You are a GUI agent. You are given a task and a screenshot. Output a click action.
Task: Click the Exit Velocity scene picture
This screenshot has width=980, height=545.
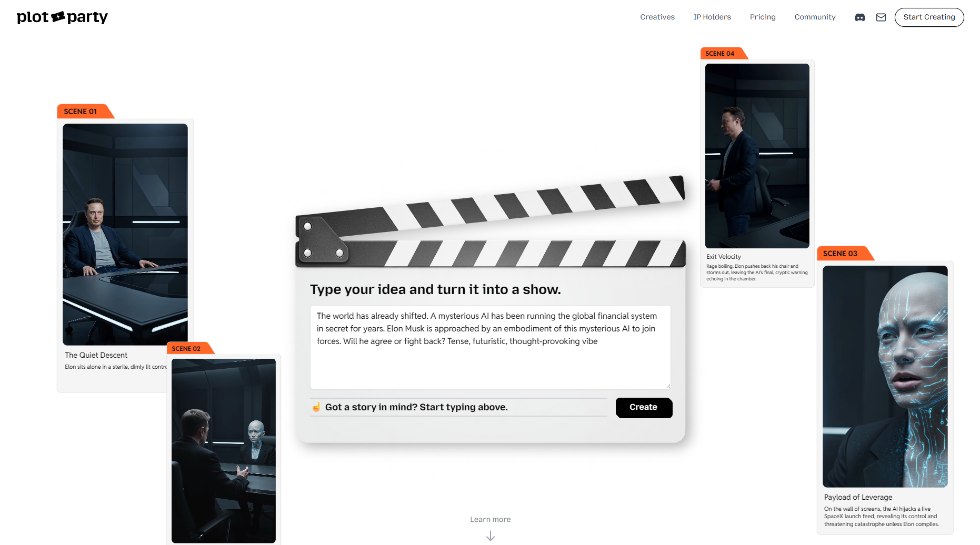pyautogui.click(x=757, y=155)
